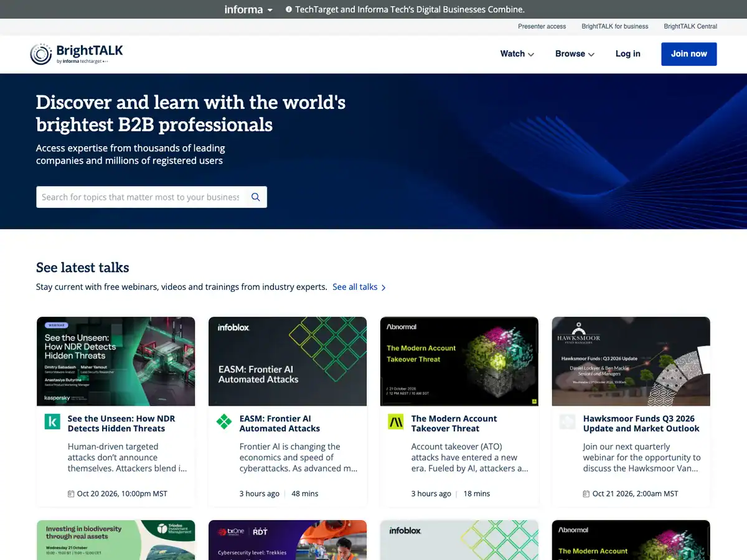Expand the Browse menu
The height and width of the screenshot is (560, 747).
575,54
